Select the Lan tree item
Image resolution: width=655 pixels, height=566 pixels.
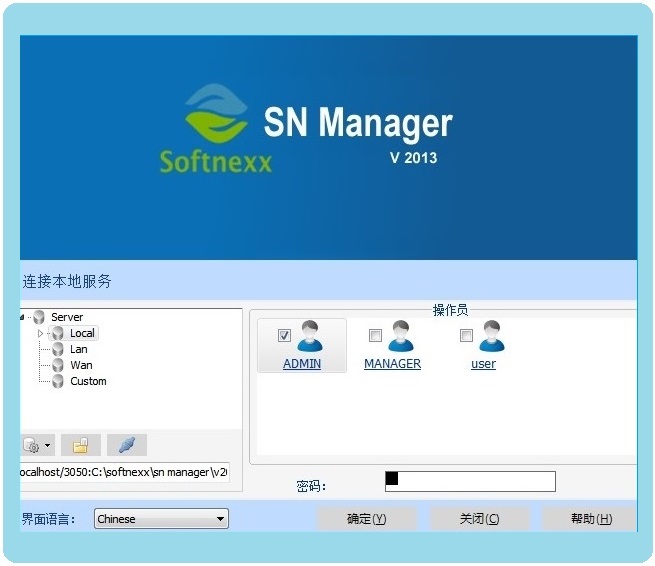[79, 349]
